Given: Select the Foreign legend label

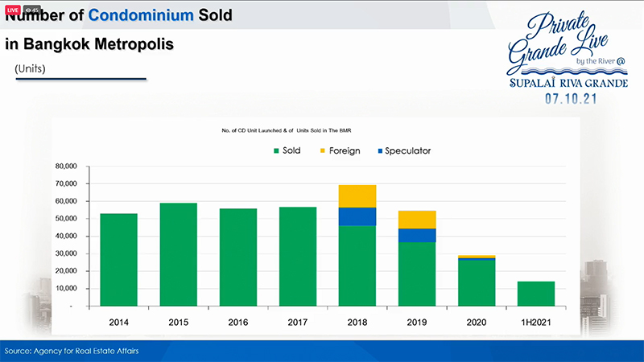Looking at the screenshot, I should coord(345,151).
